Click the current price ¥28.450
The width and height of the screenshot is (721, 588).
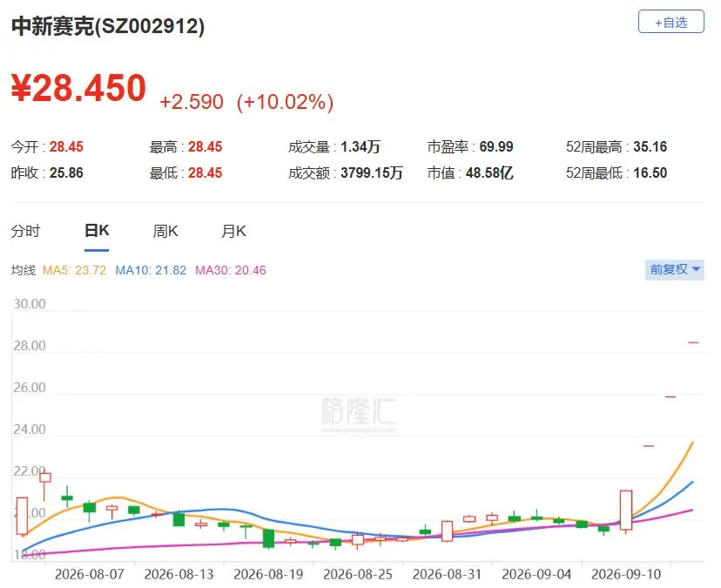point(78,87)
